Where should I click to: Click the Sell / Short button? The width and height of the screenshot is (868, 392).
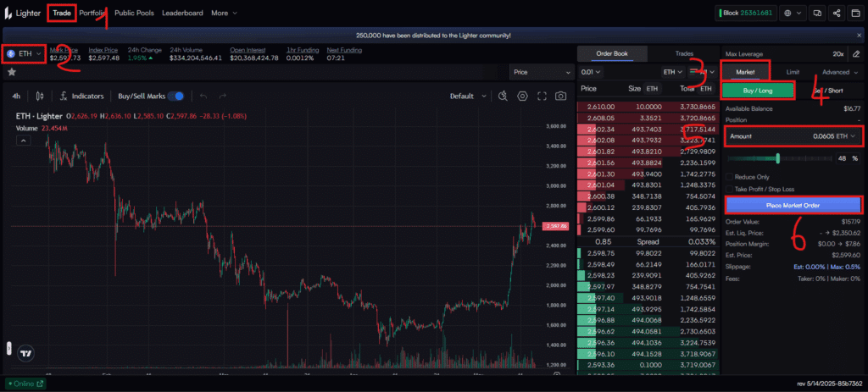tap(829, 91)
